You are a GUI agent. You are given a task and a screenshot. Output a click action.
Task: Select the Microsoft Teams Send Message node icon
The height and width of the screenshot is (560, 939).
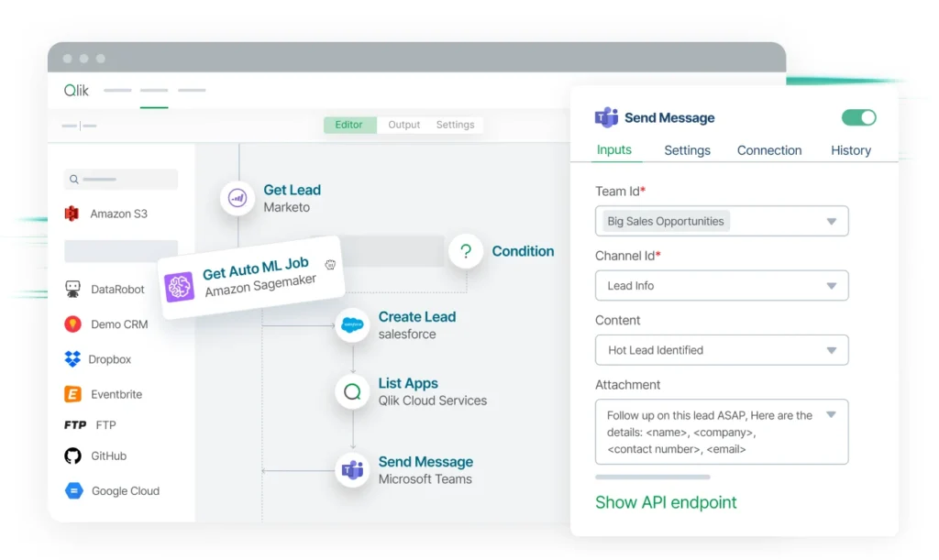point(352,470)
